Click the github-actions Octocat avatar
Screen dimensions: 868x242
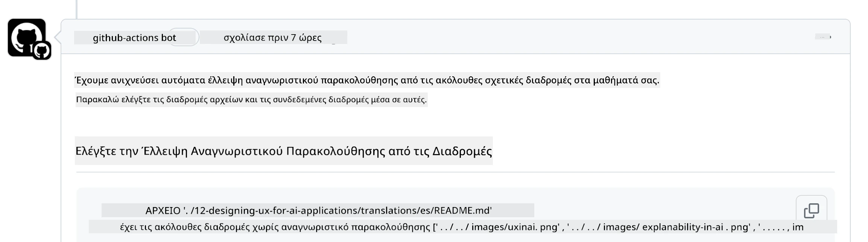27,37
